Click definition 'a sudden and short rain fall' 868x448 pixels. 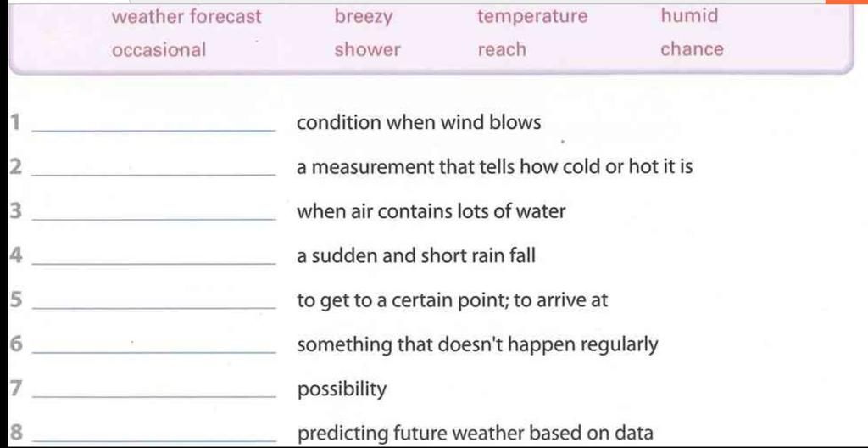[x=416, y=255]
